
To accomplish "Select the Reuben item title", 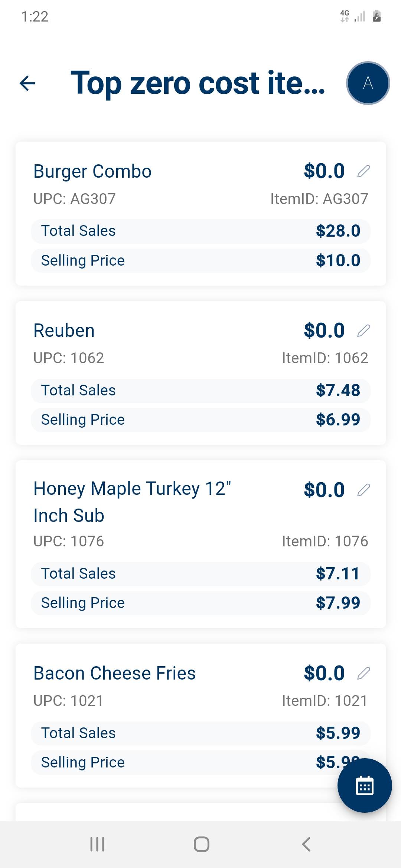I will pyautogui.click(x=64, y=331).
